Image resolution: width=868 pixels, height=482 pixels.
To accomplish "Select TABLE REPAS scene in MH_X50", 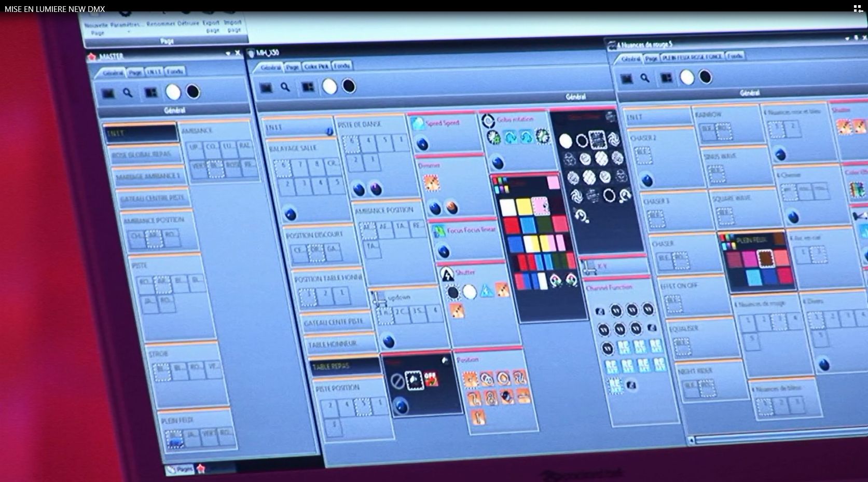I will (x=344, y=366).
